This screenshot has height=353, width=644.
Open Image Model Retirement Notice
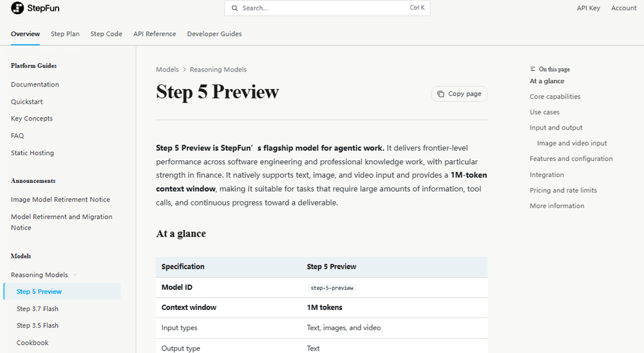click(61, 199)
